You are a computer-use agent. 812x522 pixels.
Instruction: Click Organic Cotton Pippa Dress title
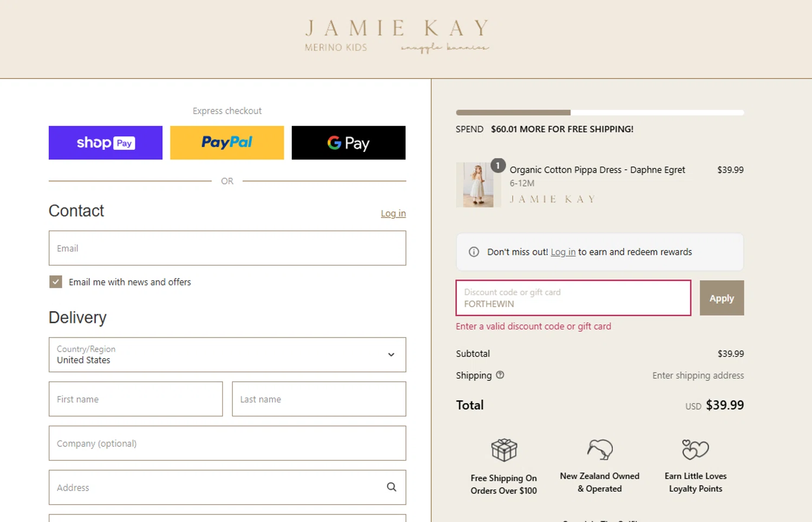[x=597, y=170]
